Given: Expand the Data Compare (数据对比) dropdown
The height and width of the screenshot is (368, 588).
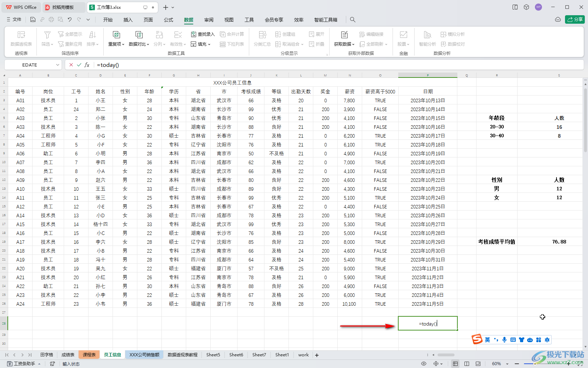Looking at the screenshot, I should tap(148, 45).
